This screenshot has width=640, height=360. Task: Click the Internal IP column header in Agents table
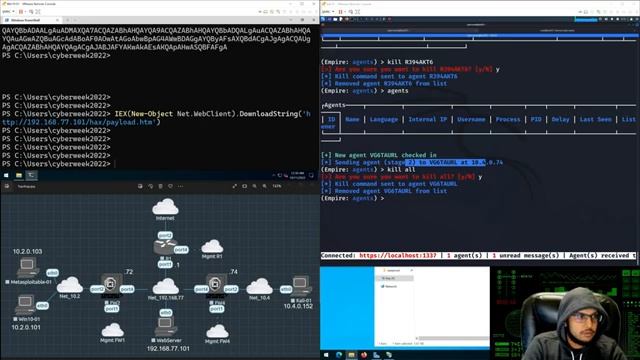tap(427, 119)
